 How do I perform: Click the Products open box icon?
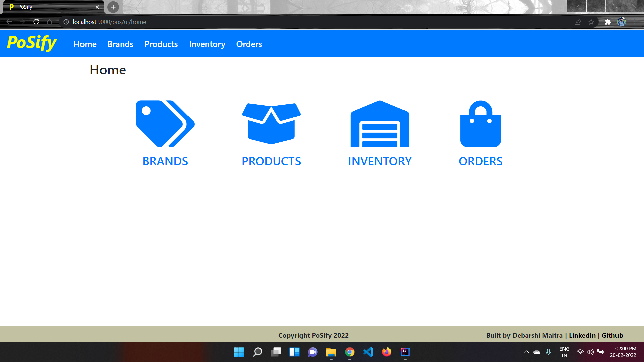(271, 124)
